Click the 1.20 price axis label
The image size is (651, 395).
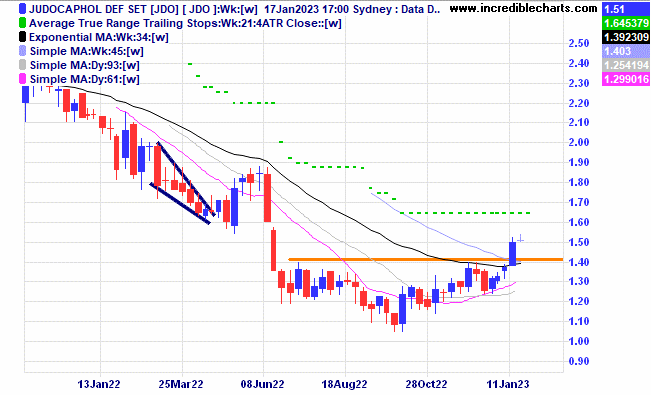pyautogui.click(x=578, y=302)
